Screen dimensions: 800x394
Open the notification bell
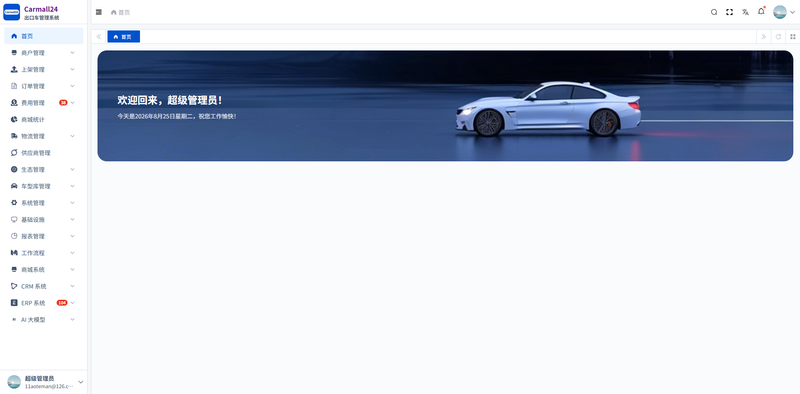[x=761, y=12]
